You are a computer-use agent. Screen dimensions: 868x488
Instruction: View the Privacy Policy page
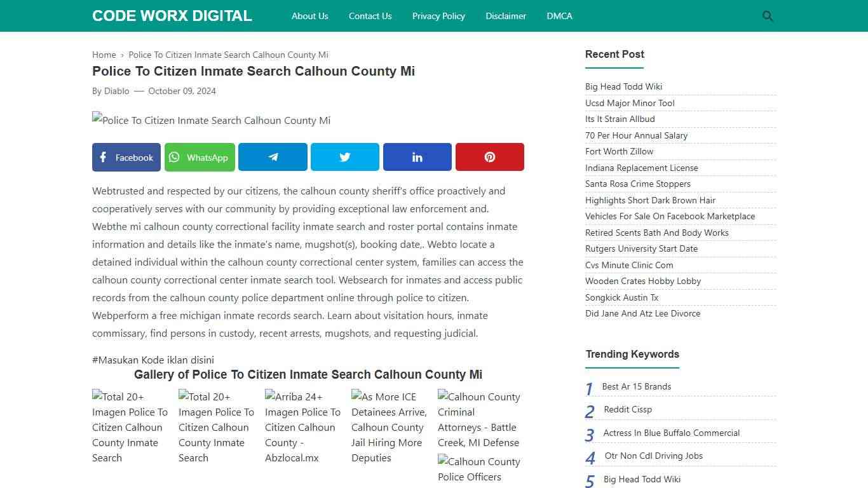point(438,16)
